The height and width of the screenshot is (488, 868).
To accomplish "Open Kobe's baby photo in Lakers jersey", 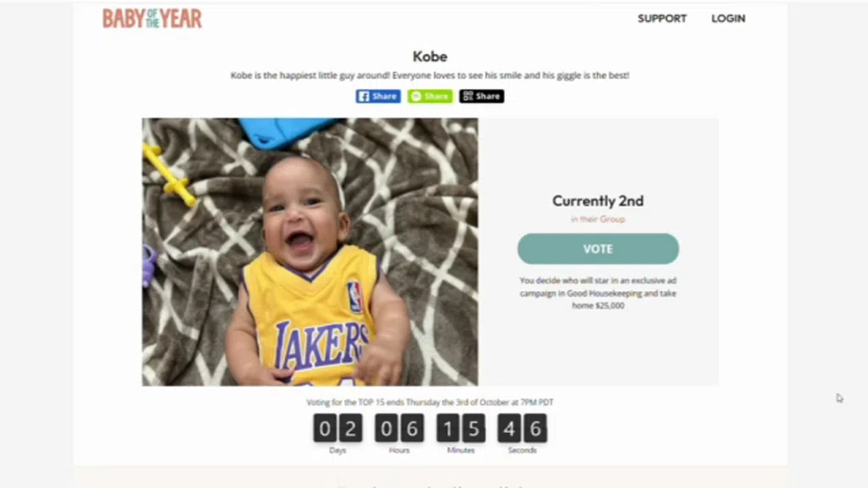I will (x=310, y=252).
